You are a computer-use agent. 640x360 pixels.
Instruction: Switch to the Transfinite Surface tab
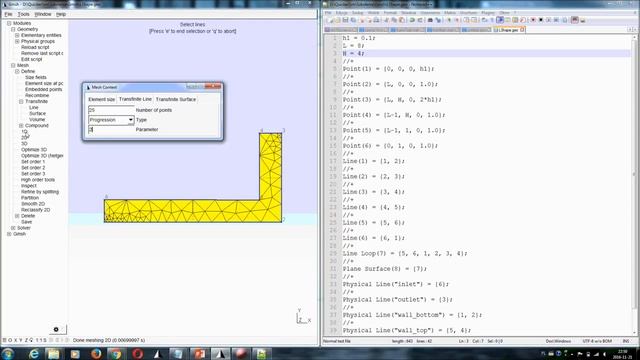pyautogui.click(x=176, y=99)
